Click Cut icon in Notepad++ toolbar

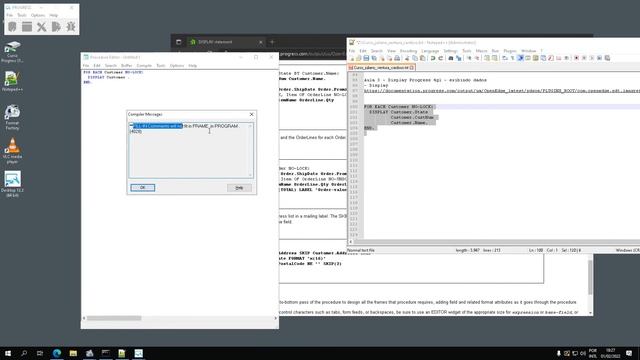(407, 58)
